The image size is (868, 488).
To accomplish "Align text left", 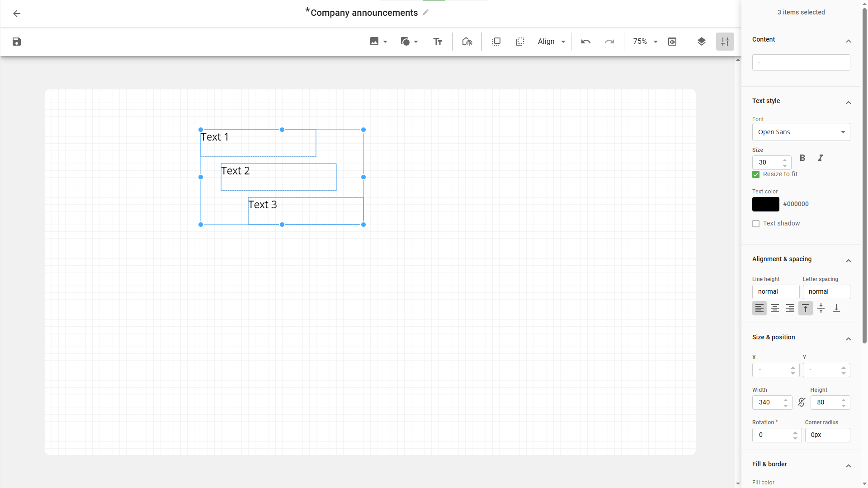I will click(x=759, y=308).
